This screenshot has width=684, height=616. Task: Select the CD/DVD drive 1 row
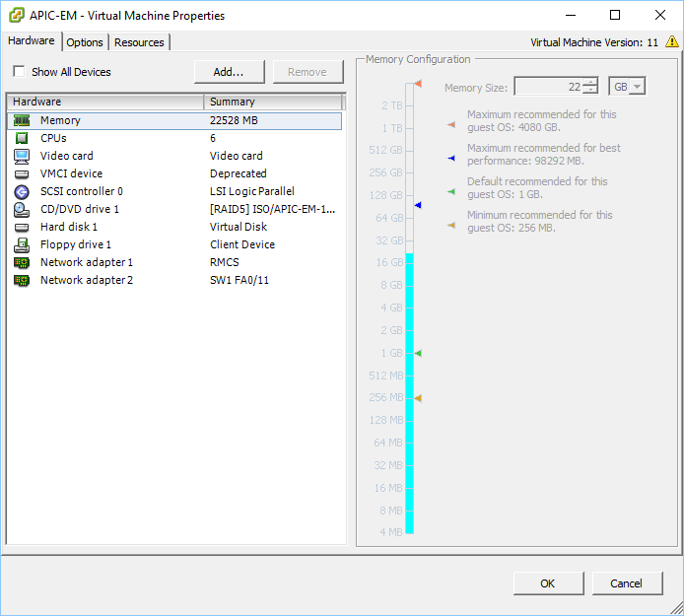pyautogui.click(x=174, y=209)
